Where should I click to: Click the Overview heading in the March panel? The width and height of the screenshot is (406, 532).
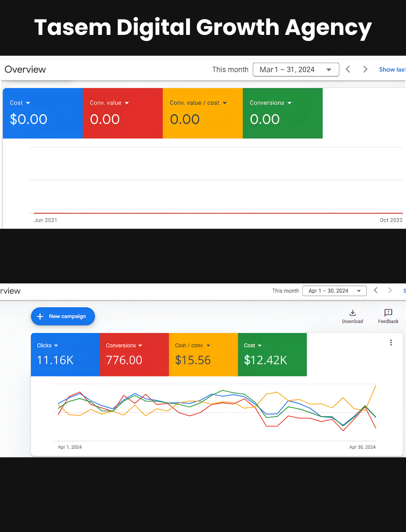coord(25,69)
